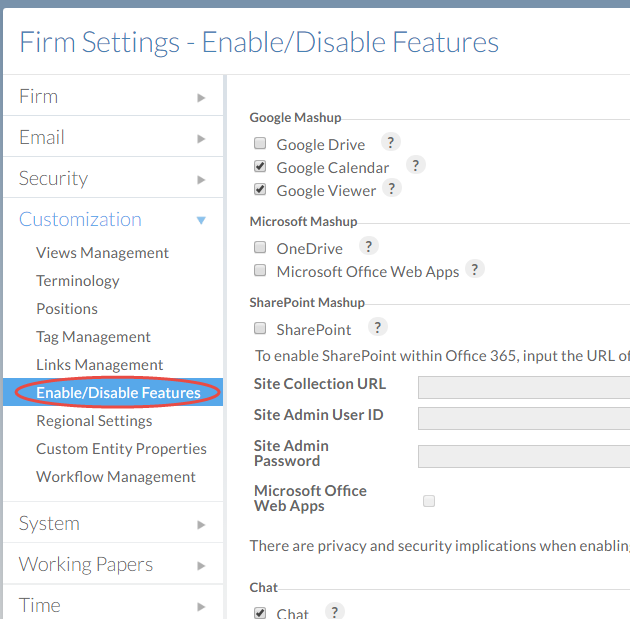Open Google Viewer help question mark
This screenshot has width=630, height=619.
[x=392, y=189]
